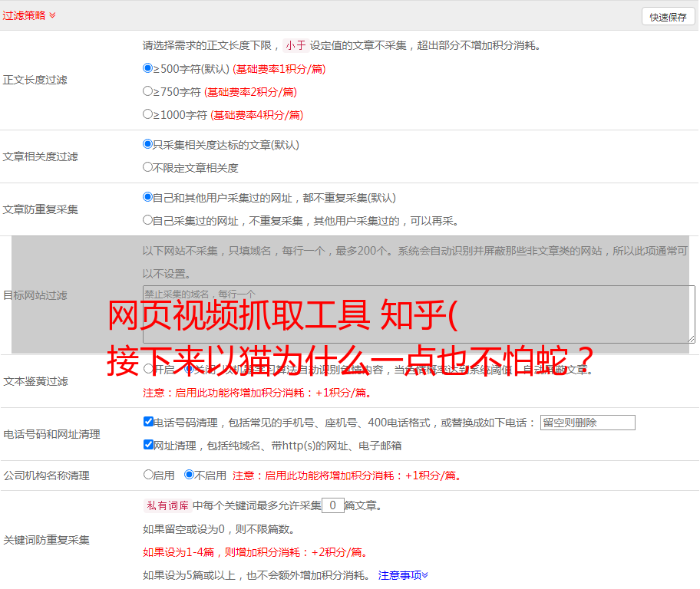Choose 不限定文章相关度 radio option
Image resolution: width=700 pixels, height=589 pixels.
[x=148, y=167]
